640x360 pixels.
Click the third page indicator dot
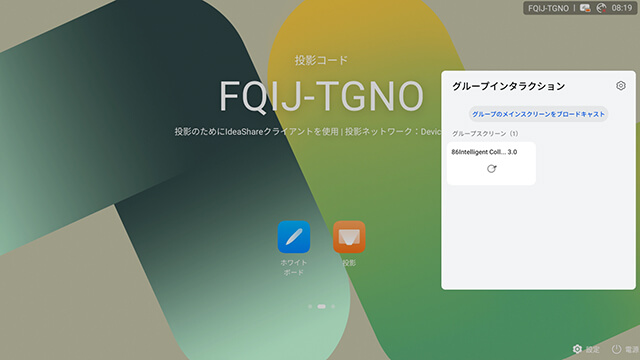[x=333, y=306]
